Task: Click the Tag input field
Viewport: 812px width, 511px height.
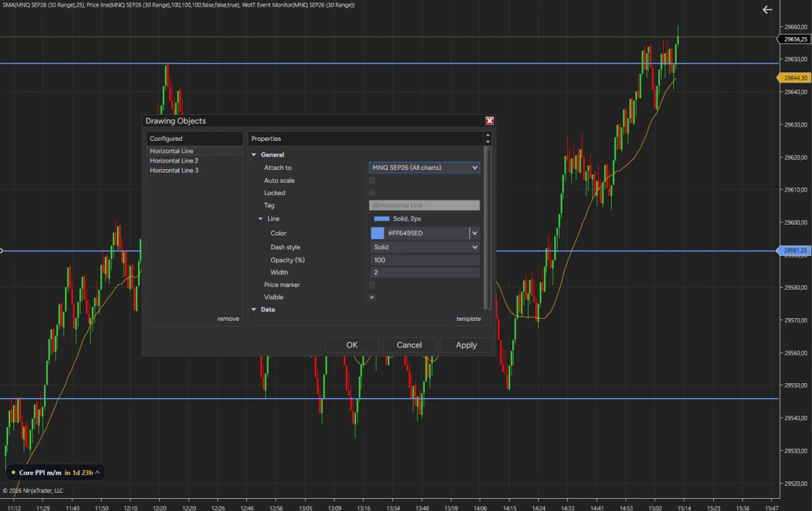Action: coord(424,205)
